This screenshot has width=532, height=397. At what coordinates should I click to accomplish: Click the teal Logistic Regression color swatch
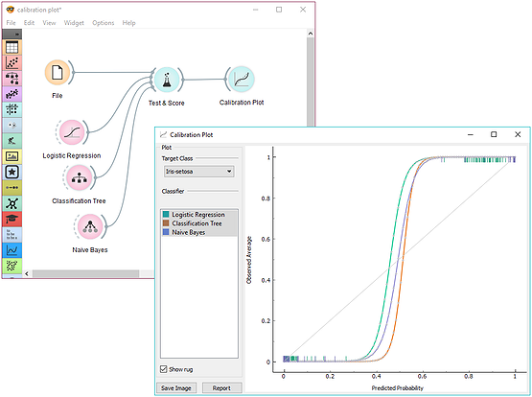pos(166,214)
